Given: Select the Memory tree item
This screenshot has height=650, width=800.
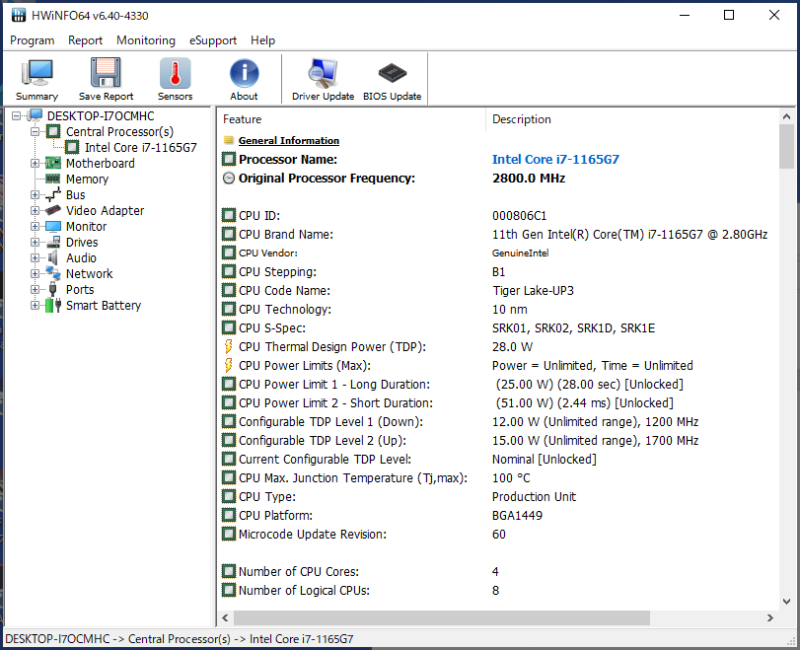Looking at the screenshot, I should [x=87, y=179].
